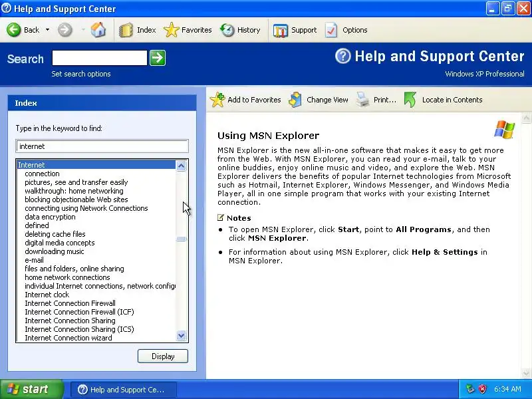Select Internet Connection wizard entry
Image resolution: width=532 pixels, height=399 pixels.
pos(68,338)
